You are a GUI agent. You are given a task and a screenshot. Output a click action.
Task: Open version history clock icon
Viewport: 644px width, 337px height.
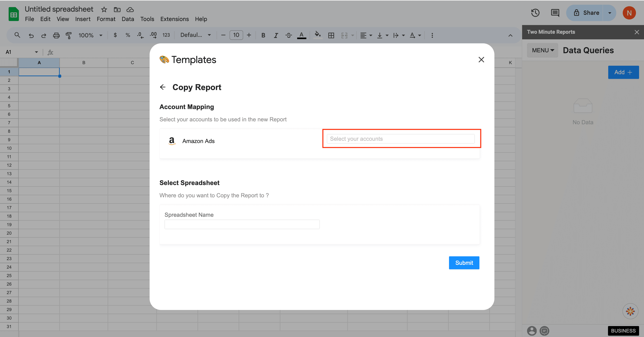click(x=535, y=13)
